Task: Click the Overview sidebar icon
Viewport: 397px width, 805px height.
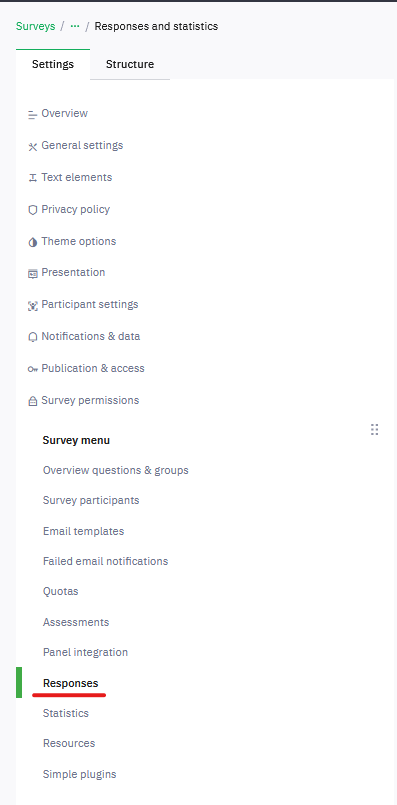Action: click(33, 114)
